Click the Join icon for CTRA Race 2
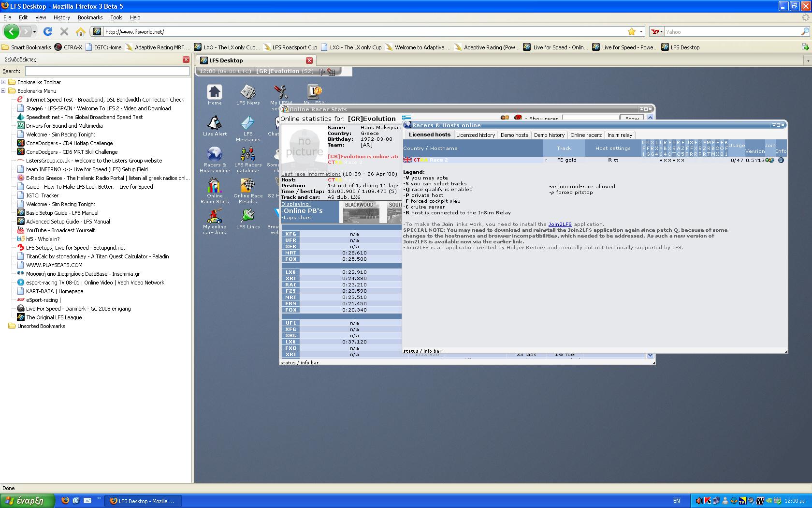The height and width of the screenshot is (508, 812). (770, 160)
